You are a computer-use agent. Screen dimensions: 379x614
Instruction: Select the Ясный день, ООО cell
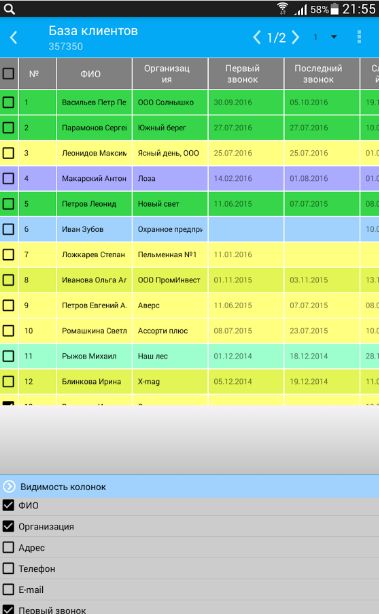tap(170, 153)
